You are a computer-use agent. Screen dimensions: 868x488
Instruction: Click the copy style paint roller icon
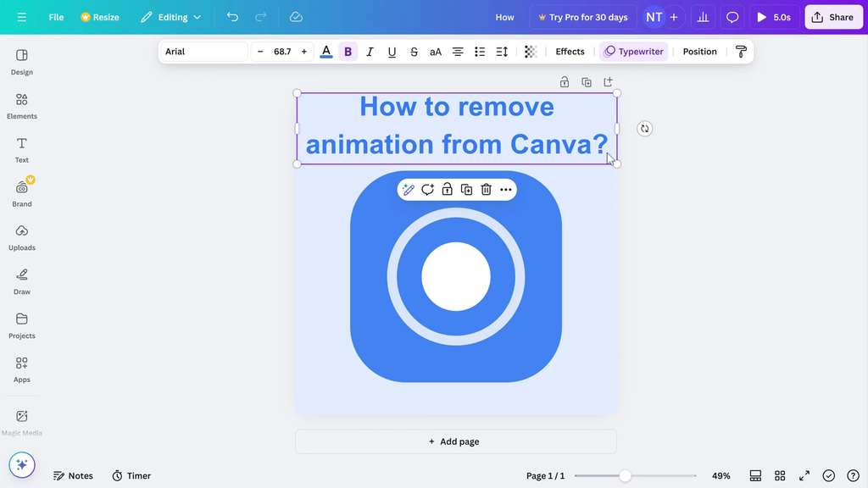pos(741,52)
